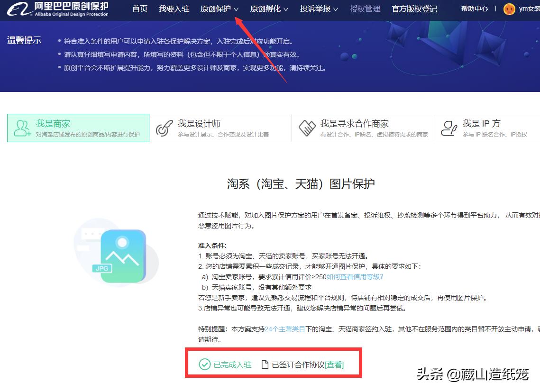Click the Alibaba Original Design Protection logo
The height and width of the screenshot is (392, 540).
coord(57,9)
